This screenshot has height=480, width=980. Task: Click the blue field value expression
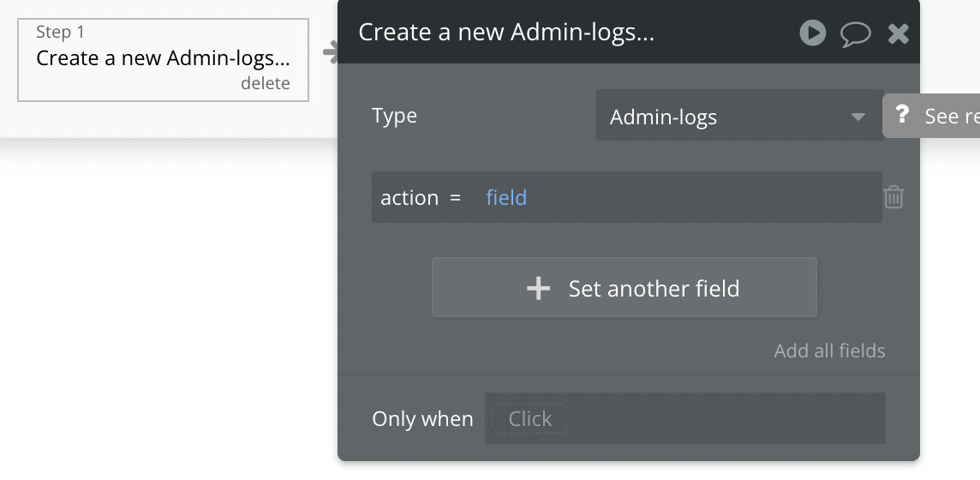click(506, 198)
